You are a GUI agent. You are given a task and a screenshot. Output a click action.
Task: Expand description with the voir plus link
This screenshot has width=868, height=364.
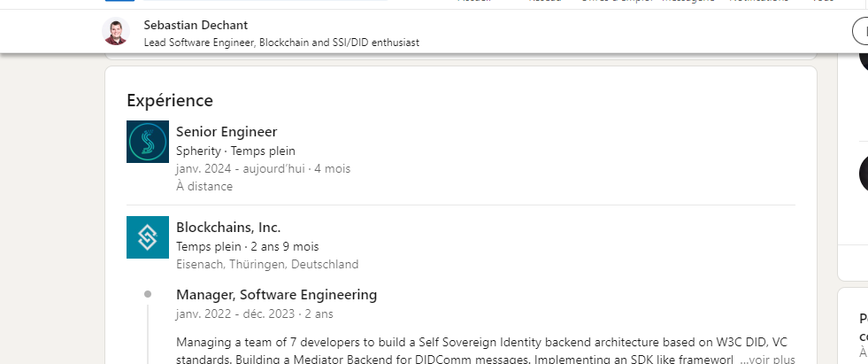click(x=767, y=359)
